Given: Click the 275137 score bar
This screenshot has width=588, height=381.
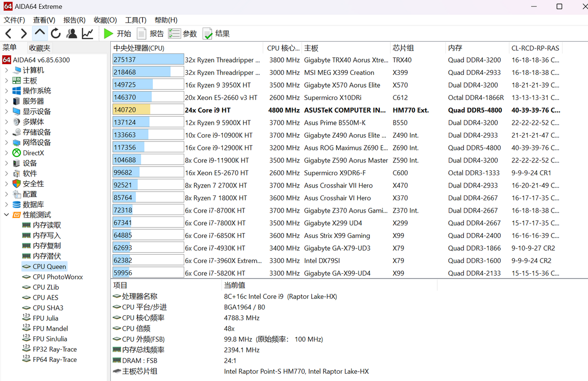Looking at the screenshot, I should (x=148, y=60).
